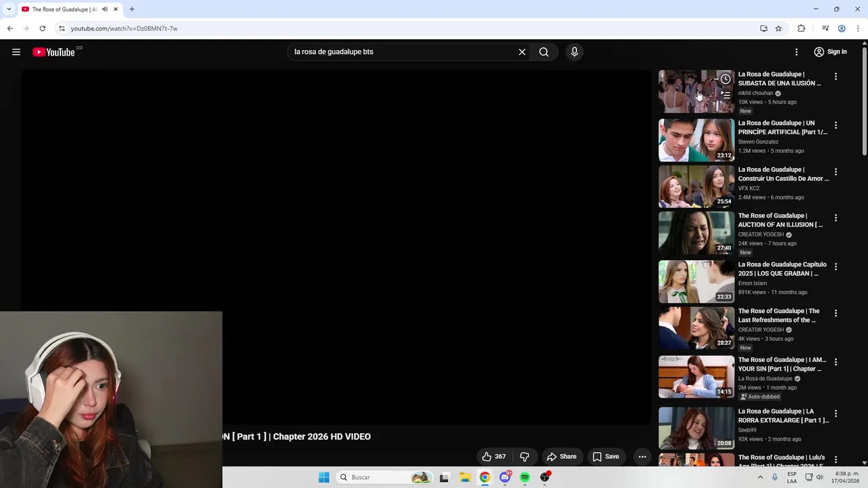Bookmark this page with the star
868x488 pixels.
coord(778,28)
